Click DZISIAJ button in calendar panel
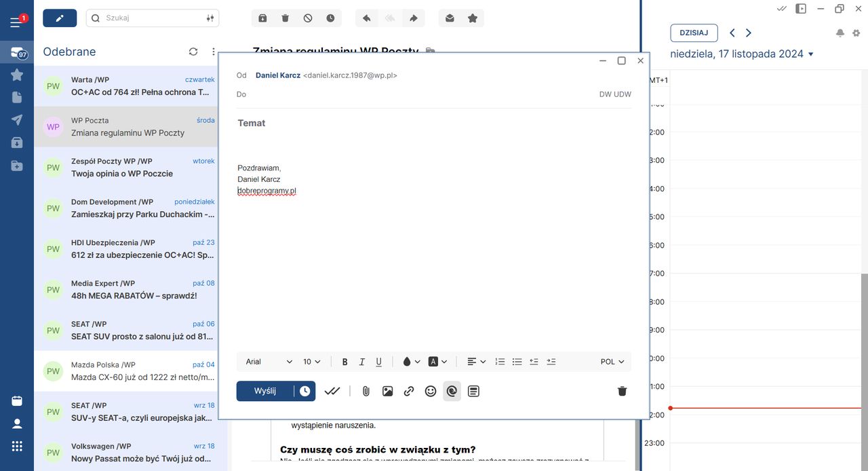This screenshot has width=868, height=471. pos(694,33)
